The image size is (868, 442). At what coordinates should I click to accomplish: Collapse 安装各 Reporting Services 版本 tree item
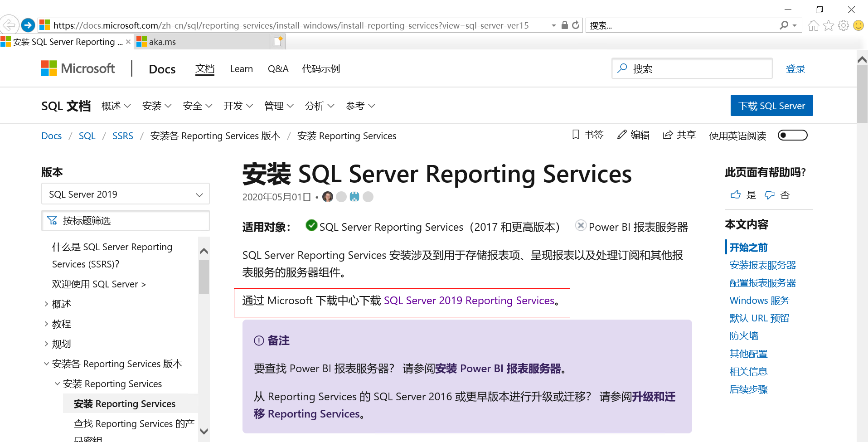[x=46, y=364]
